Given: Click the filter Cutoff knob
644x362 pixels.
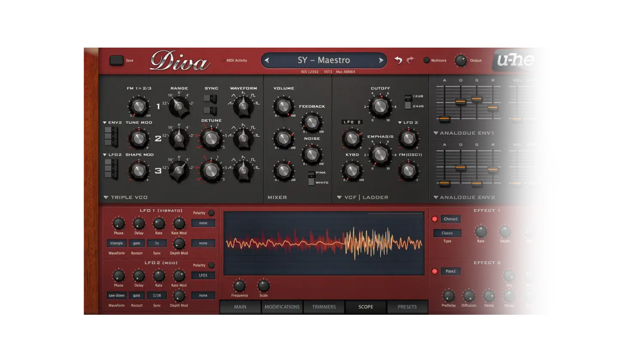Looking at the screenshot, I should point(380,106).
